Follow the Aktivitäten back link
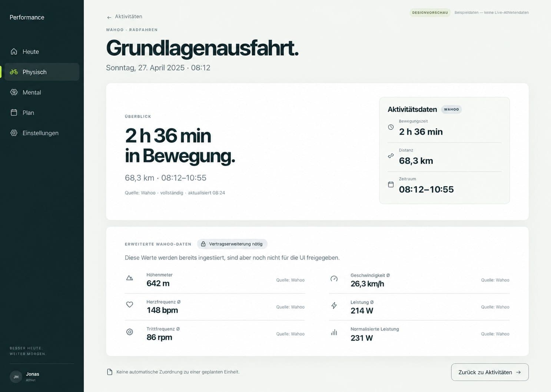 (125, 17)
